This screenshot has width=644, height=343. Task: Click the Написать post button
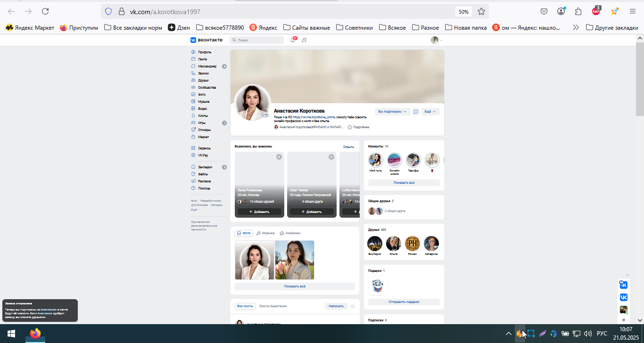click(336, 306)
